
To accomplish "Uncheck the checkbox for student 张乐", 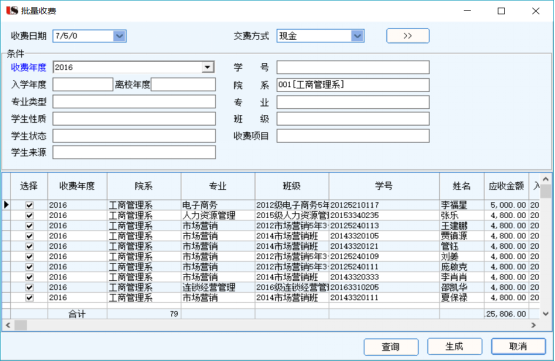I will pos(29,215).
